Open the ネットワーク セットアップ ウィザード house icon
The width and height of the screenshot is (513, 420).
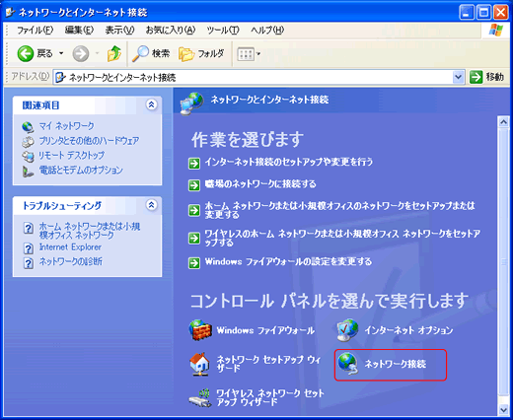200,364
